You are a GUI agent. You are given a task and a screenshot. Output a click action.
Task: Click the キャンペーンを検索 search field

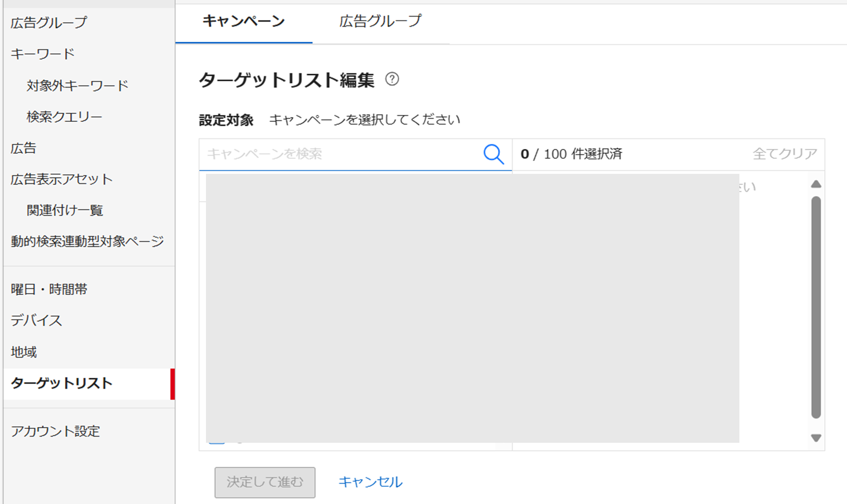(341, 154)
